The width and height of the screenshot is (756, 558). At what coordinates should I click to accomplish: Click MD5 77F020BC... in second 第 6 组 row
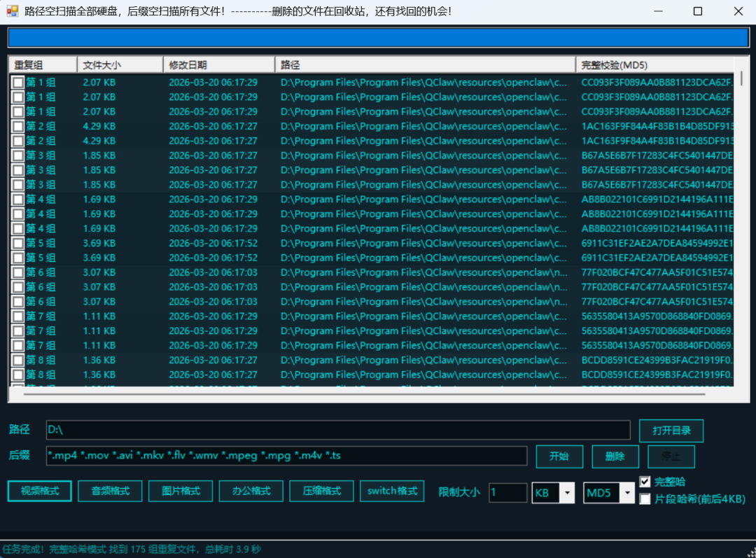coord(657,287)
